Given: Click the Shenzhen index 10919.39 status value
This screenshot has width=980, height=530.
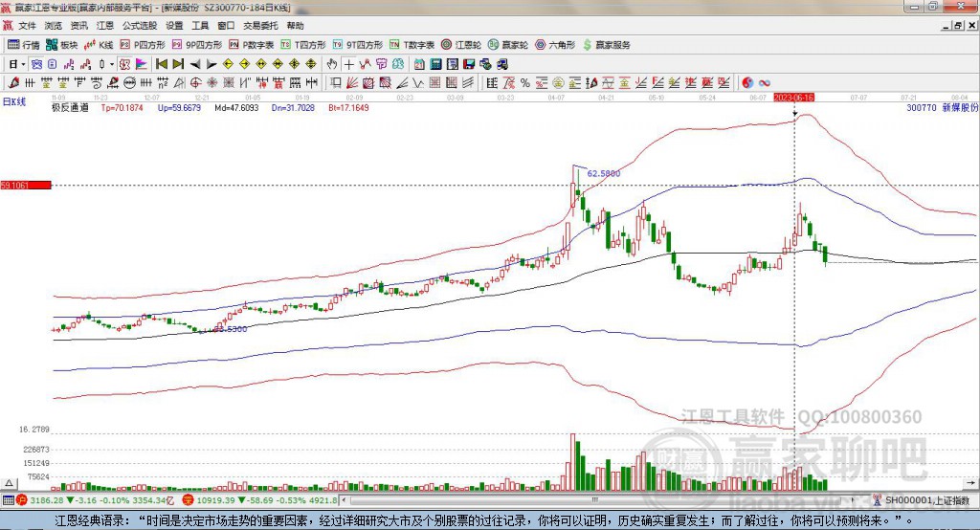Looking at the screenshot, I should pos(216,500).
